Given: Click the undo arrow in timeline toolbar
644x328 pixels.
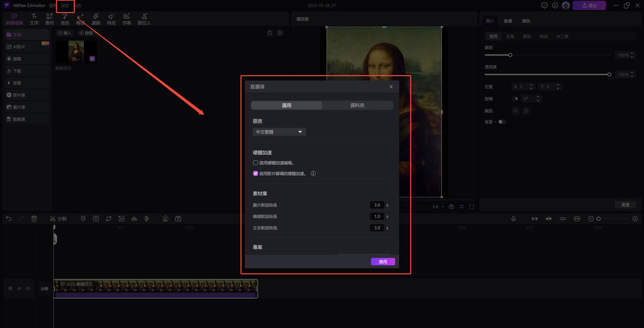Looking at the screenshot, I should (x=9, y=219).
